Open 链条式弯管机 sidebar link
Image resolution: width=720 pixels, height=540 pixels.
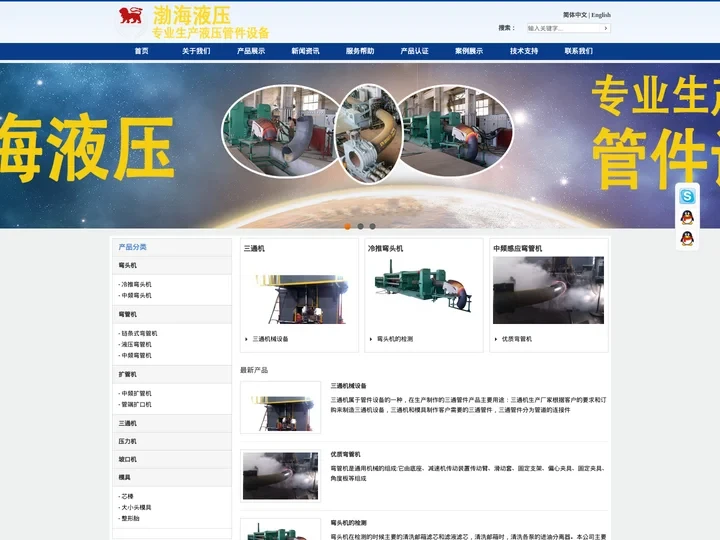(x=139, y=333)
